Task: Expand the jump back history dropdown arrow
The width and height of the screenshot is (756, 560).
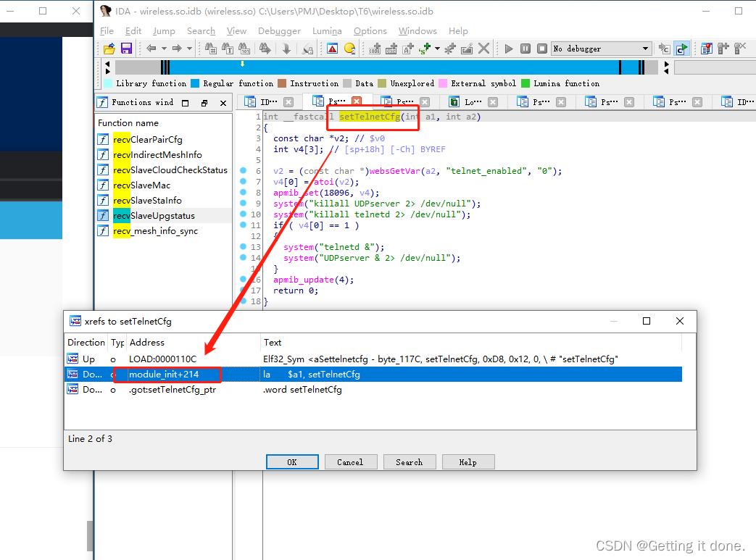Action: click(164, 49)
